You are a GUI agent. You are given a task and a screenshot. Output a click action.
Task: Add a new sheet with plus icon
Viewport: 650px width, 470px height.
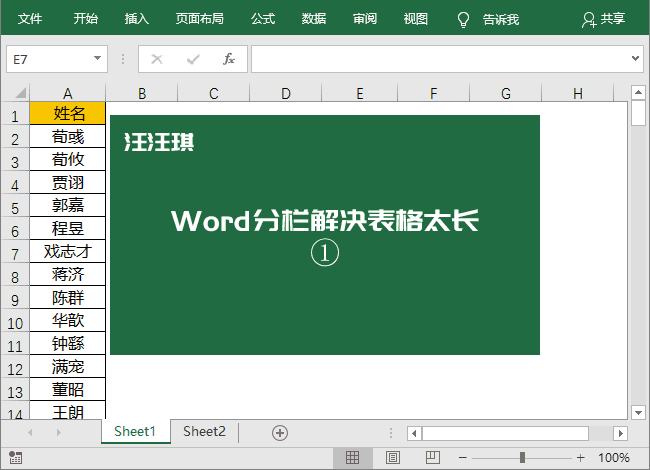(x=280, y=433)
